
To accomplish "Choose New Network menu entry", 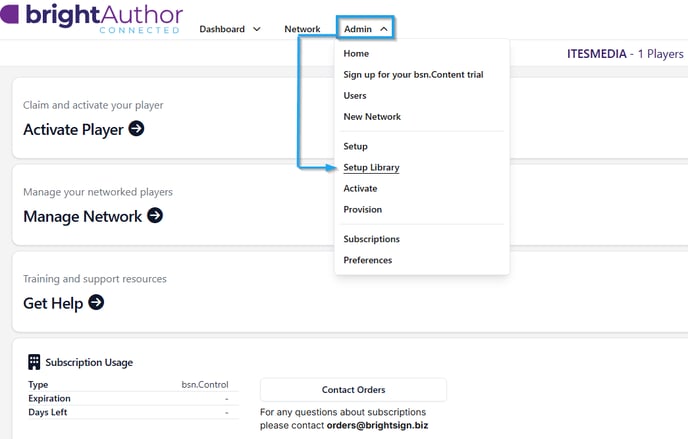I will [x=372, y=117].
